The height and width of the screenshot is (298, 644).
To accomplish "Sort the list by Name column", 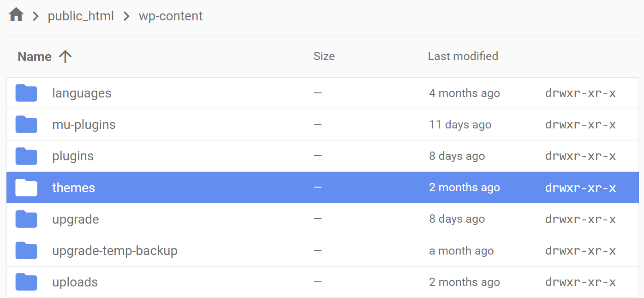I will point(35,56).
